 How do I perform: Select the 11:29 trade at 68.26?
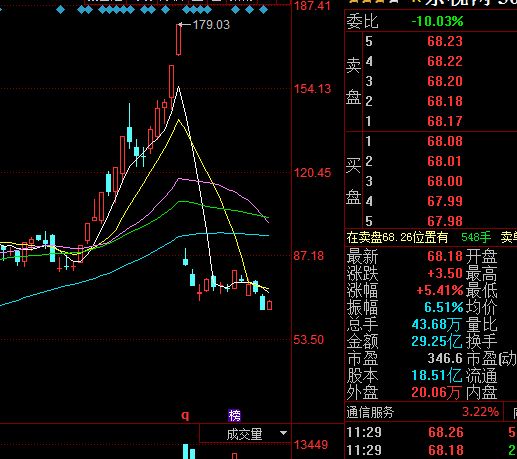click(431, 432)
